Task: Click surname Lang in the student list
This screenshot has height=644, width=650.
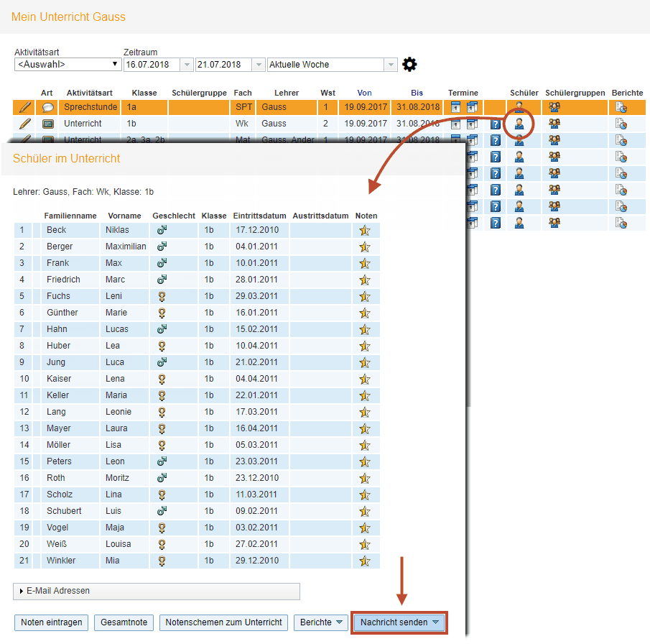Action: pos(56,412)
